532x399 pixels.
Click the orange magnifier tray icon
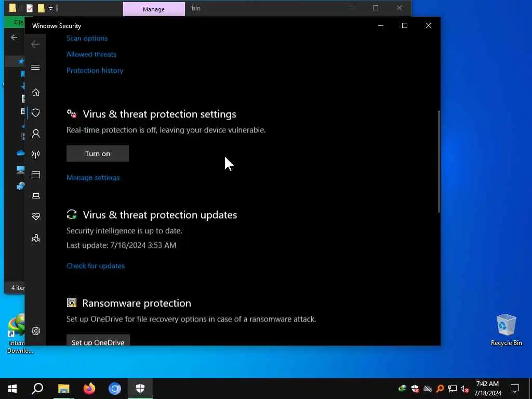click(440, 389)
